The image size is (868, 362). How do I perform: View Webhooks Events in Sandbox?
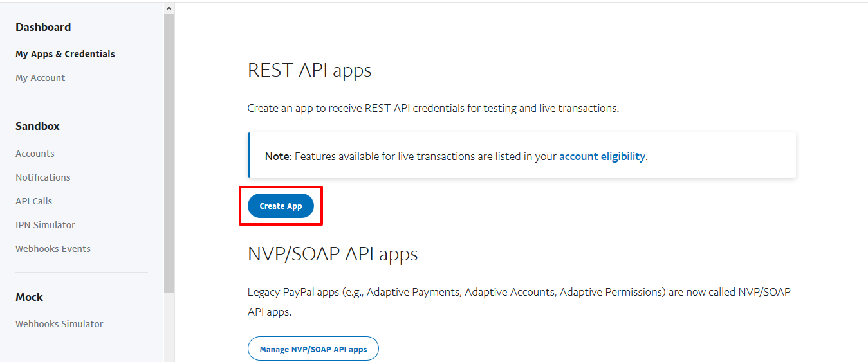coord(53,249)
